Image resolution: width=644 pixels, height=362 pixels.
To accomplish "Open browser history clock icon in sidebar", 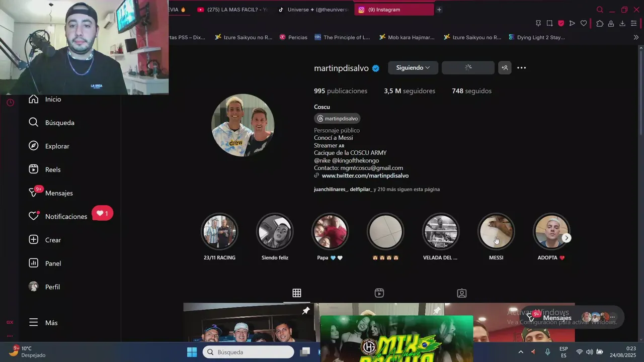I will (x=10, y=103).
